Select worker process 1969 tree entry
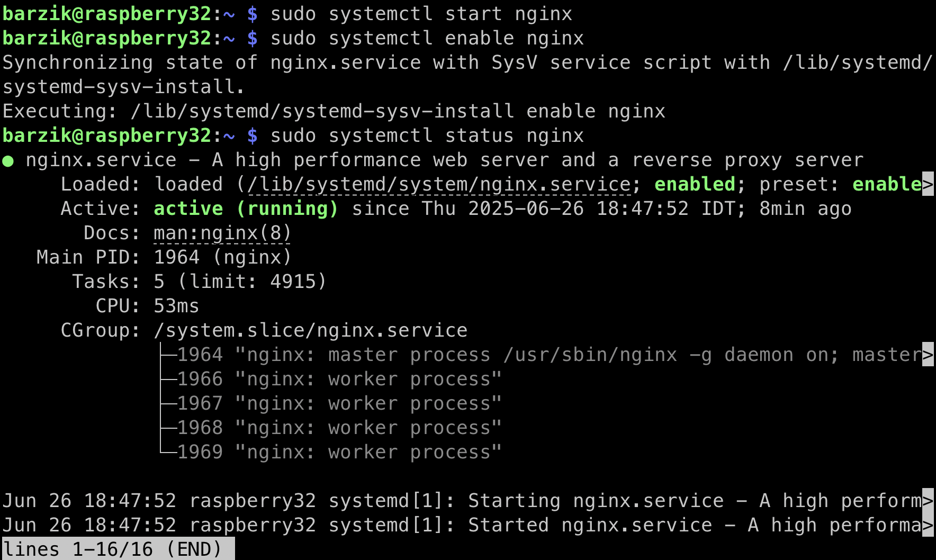The width and height of the screenshot is (936, 560). (339, 452)
